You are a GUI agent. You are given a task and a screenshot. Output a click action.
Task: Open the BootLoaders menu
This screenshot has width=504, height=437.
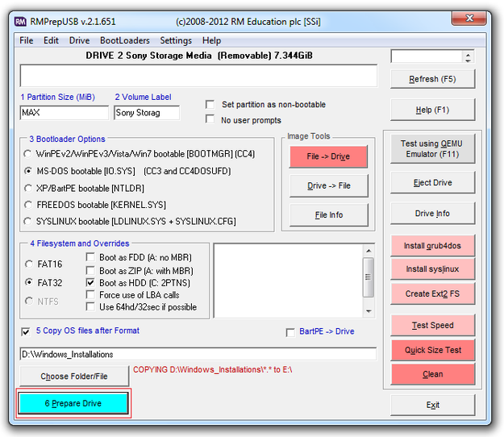pyautogui.click(x=125, y=40)
